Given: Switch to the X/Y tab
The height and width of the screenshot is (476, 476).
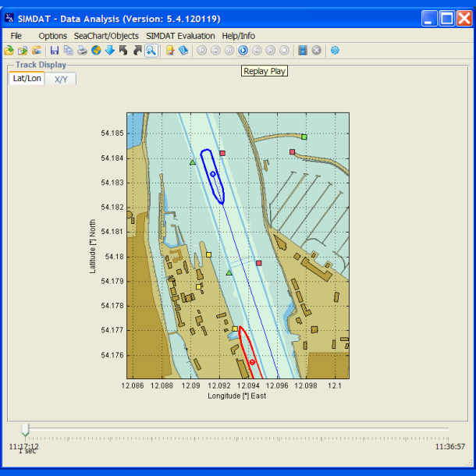Looking at the screenshot, I should pos(61,79).
